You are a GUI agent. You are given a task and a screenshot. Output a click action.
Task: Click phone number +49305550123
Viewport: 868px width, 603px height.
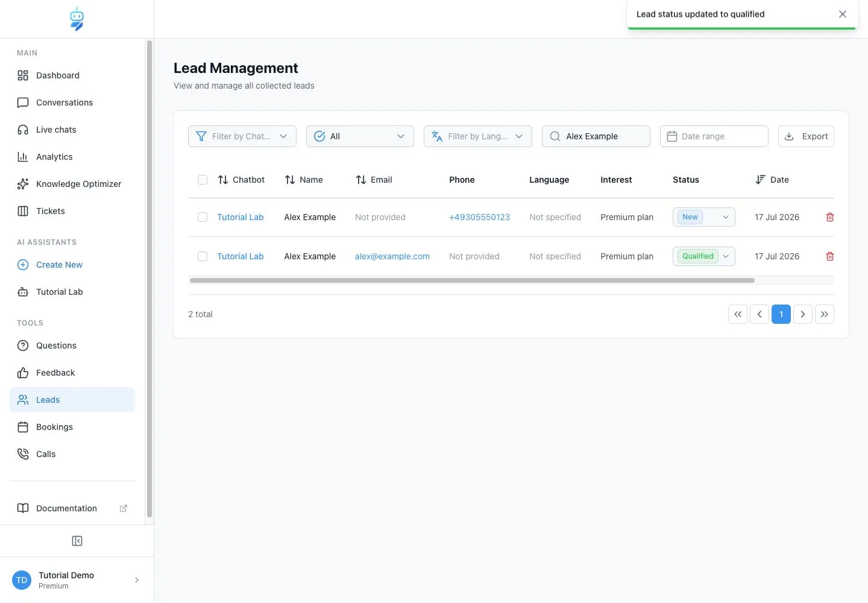click(x=479, y=217)
